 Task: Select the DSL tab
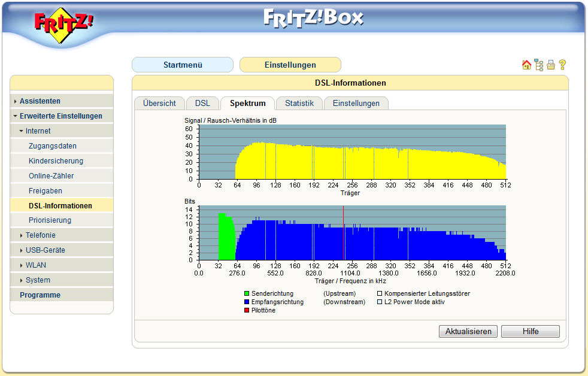202,103
